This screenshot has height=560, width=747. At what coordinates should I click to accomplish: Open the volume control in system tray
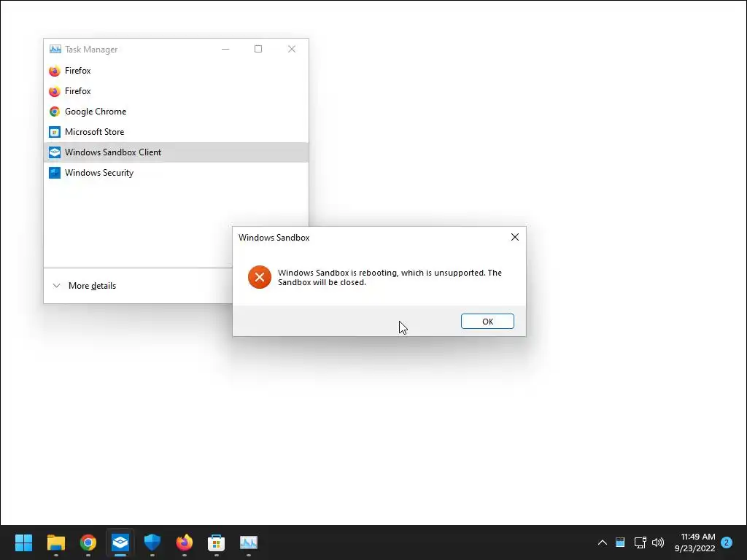coord(658,542)
